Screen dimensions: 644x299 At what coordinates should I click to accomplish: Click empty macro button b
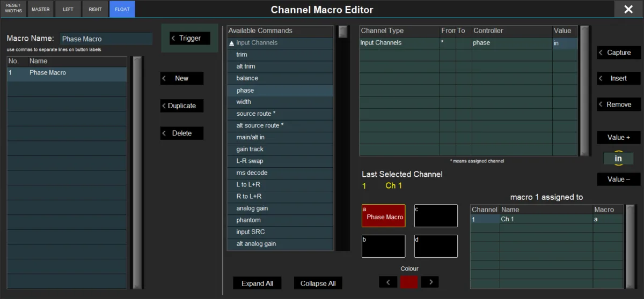[x=383, y=246]
